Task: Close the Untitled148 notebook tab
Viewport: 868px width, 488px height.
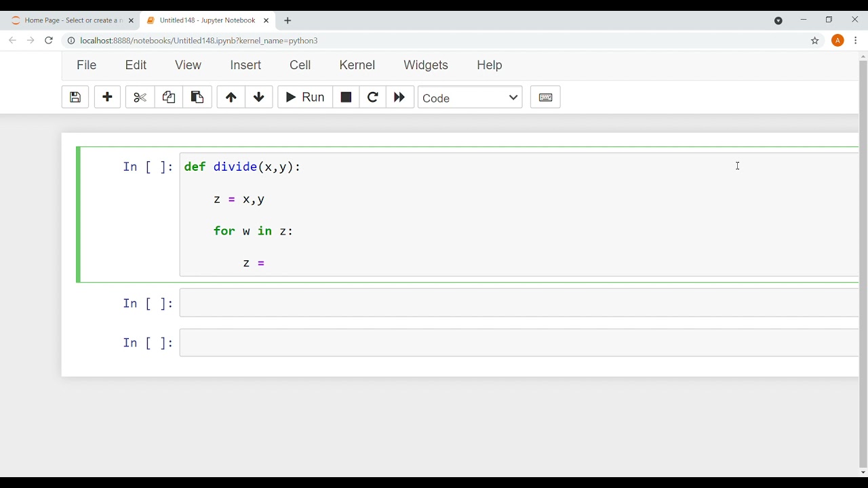Action: click(x=266, y=20)
